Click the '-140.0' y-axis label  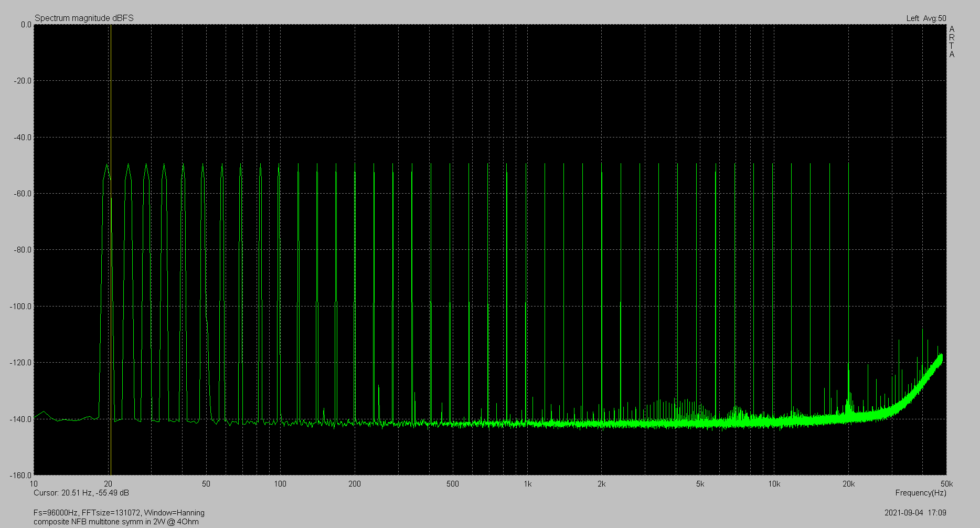21,419
